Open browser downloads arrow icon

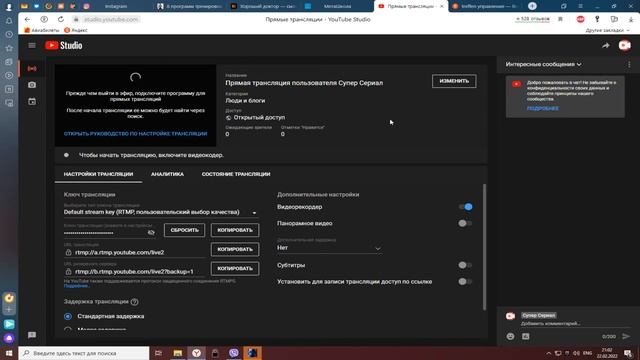click(x=631, y=19)
